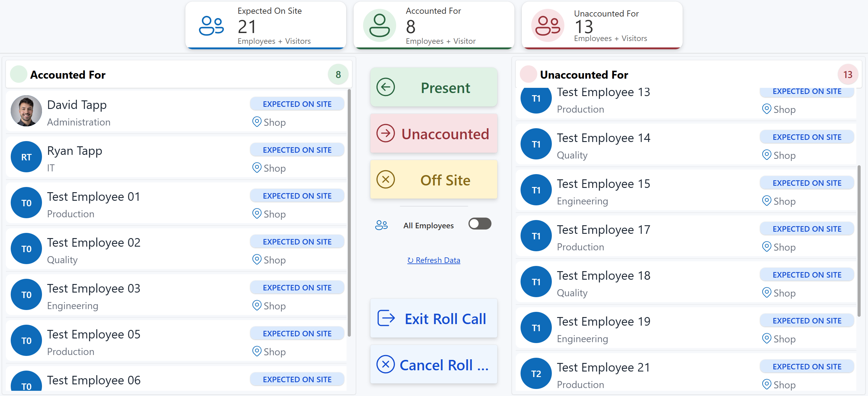The width and height of the screenshot is (868, 396).
Task: Select the Ryan Tapp name text
Action: click(x=74, y=151)
